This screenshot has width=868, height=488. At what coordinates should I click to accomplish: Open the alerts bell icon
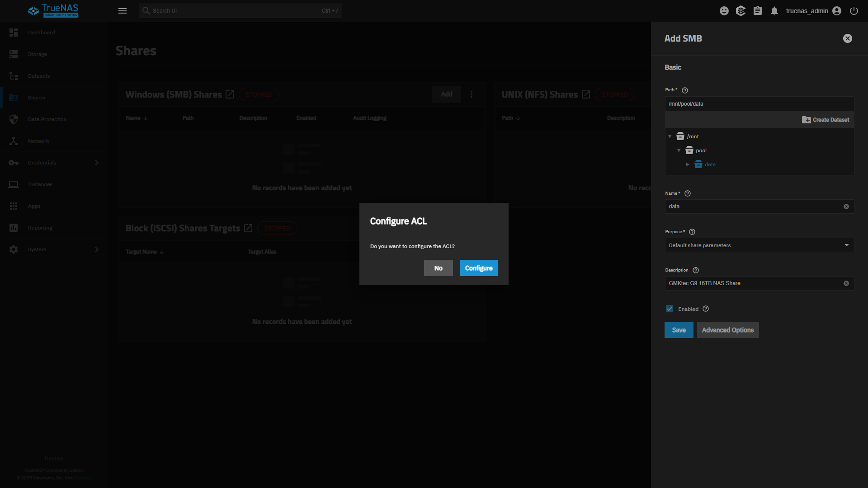(x=774, y=11)
